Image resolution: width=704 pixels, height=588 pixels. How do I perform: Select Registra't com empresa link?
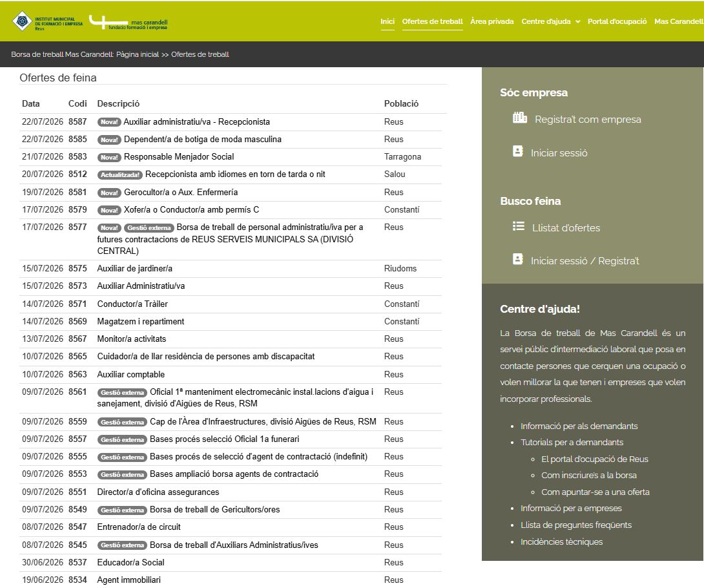588,120
